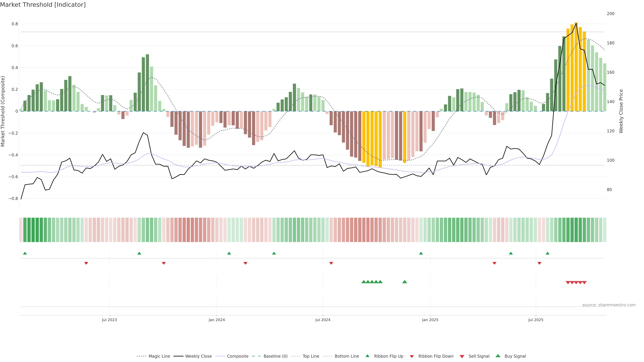Click the Top Line legend entry
Image resolution: width=644 pixels, height=362 pixels.
point(311,356)
